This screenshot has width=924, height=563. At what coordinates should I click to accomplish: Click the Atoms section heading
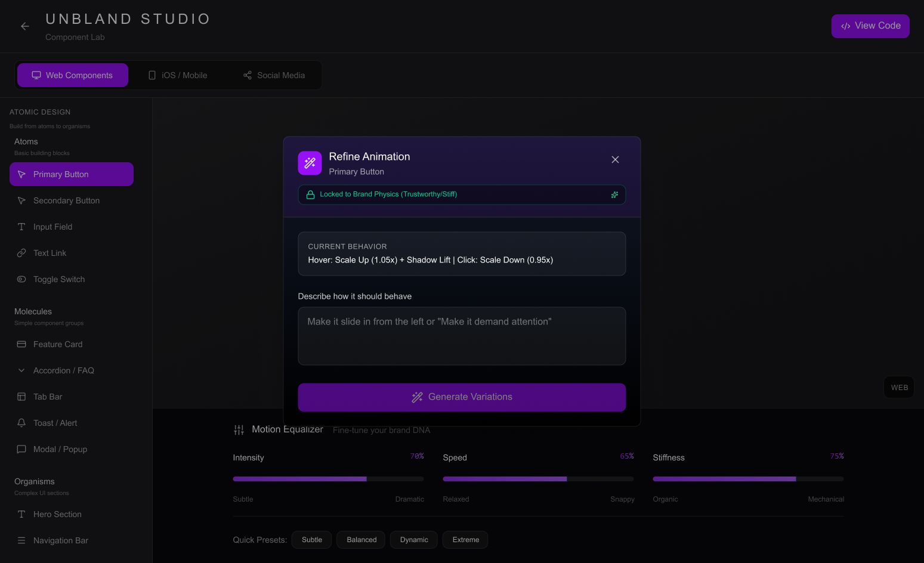click(x=26, y=141)
